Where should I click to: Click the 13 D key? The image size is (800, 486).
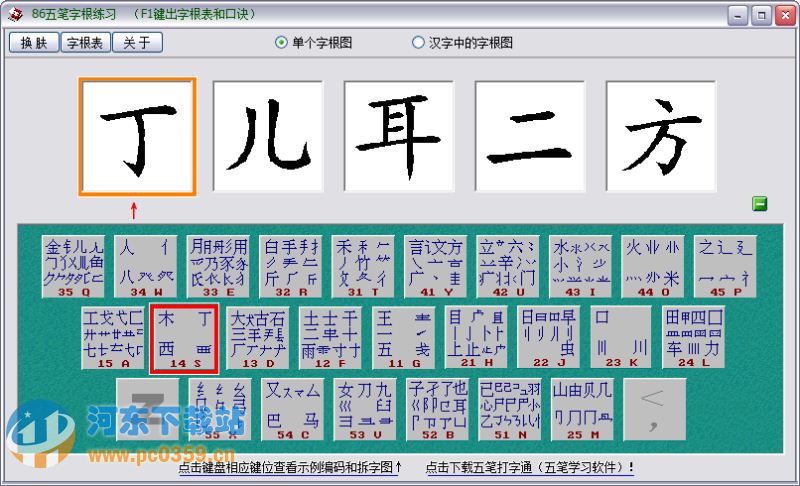click(258, 338)
